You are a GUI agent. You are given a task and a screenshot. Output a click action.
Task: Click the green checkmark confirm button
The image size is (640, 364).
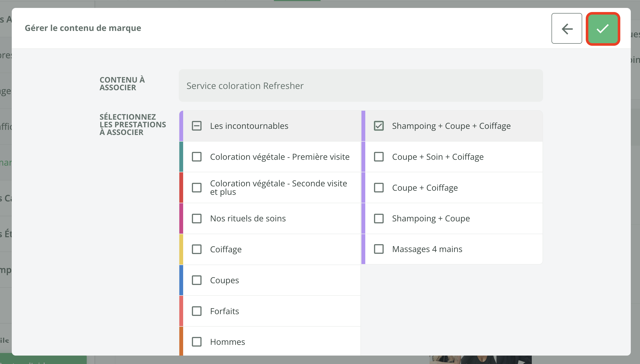coord(603,29)
